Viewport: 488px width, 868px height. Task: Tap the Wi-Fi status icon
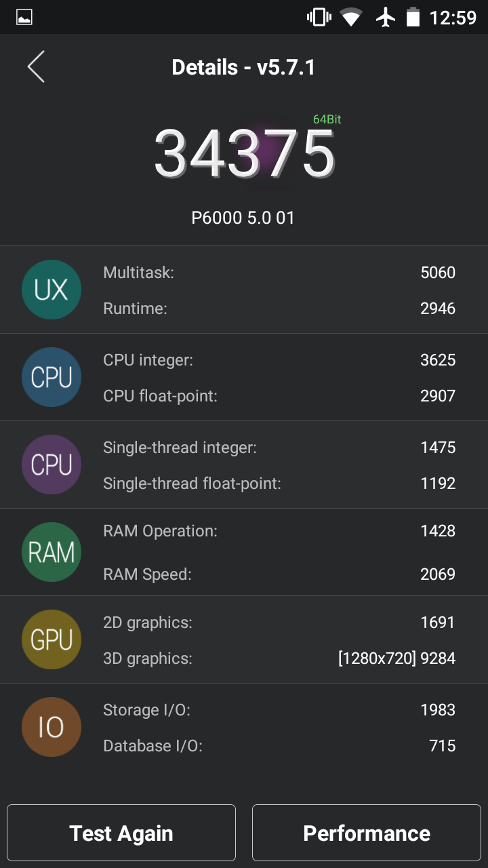click(351, 18)
